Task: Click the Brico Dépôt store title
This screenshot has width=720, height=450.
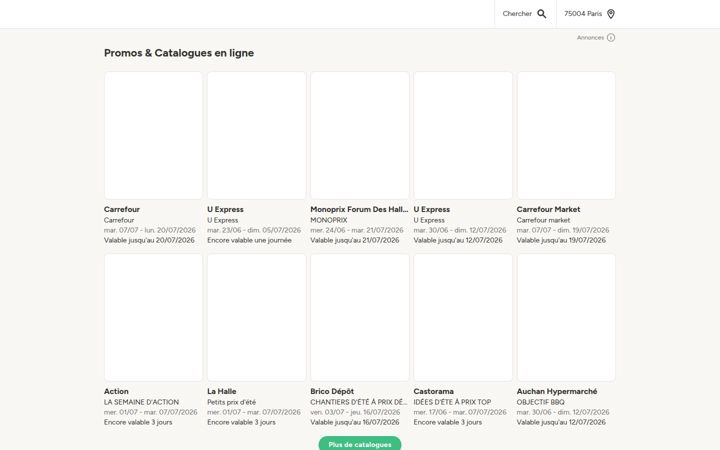Action: click(332, 391)
